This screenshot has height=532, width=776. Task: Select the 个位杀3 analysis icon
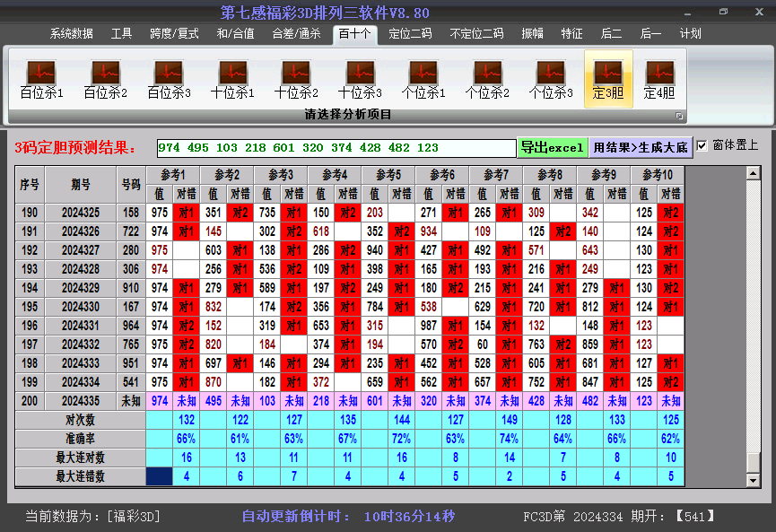551,79
